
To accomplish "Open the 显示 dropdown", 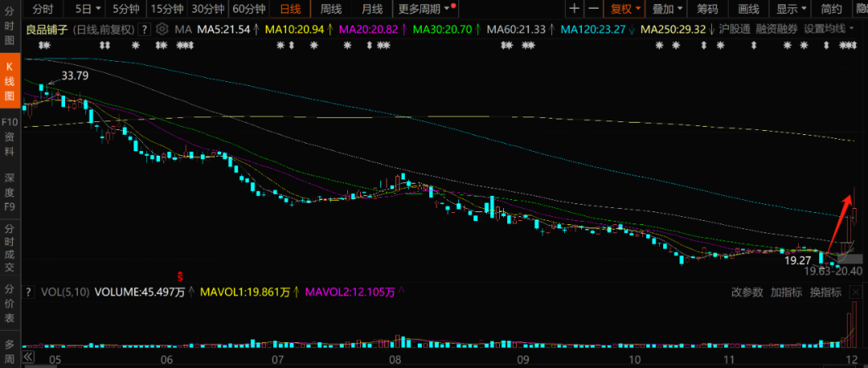I will [791, 8].
